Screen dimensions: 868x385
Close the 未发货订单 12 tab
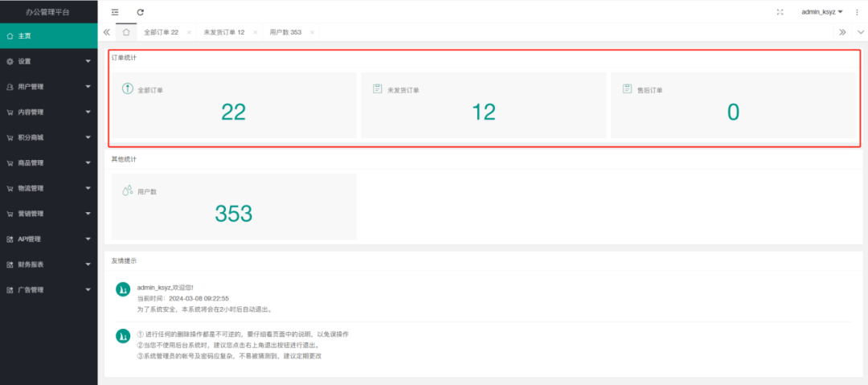click(x=256, y=32)
